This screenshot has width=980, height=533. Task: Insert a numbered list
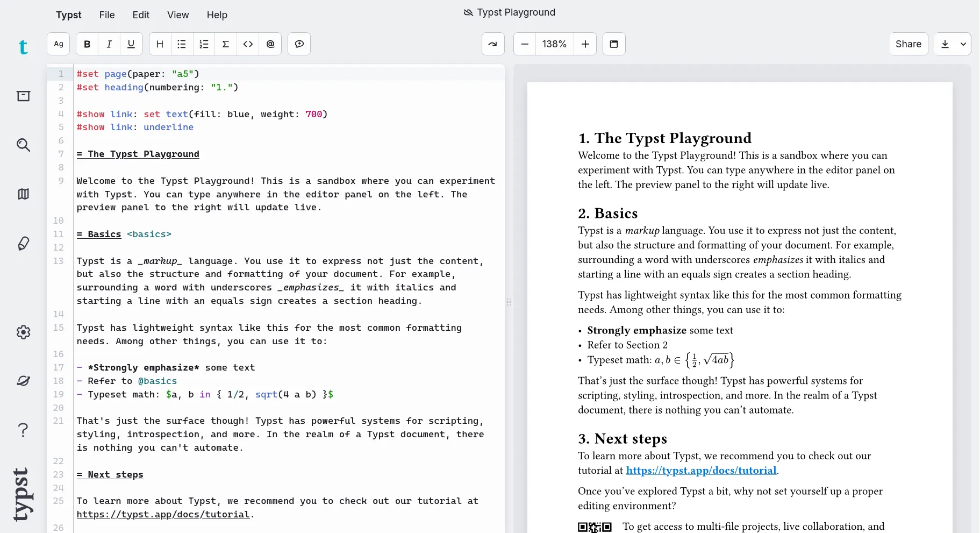coord(204,44)
